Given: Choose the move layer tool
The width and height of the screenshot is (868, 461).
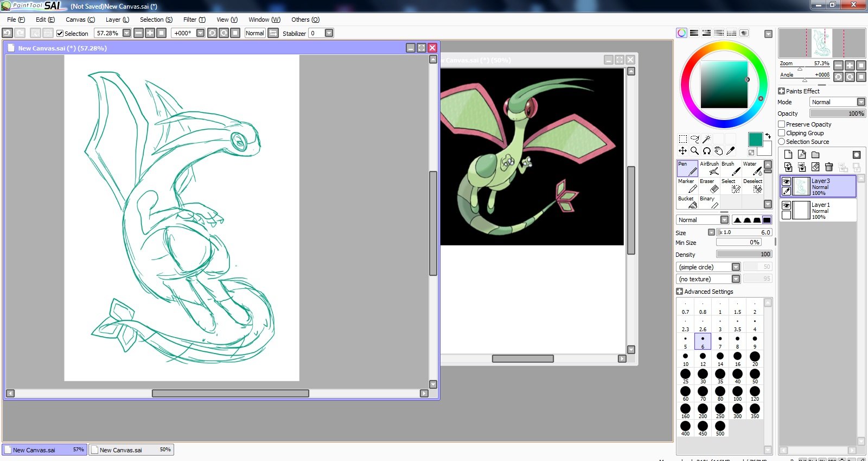Looking at the screenshot, I should point(683,151).
